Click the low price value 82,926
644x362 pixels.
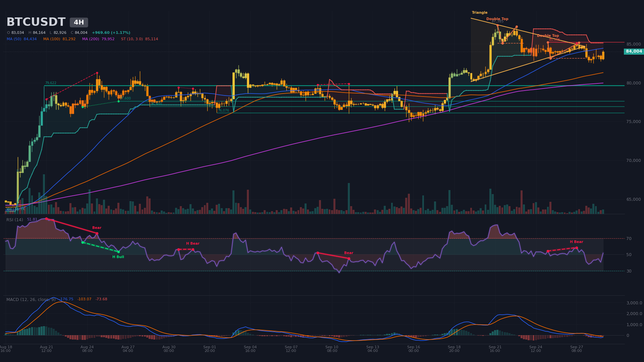[60, 33]
